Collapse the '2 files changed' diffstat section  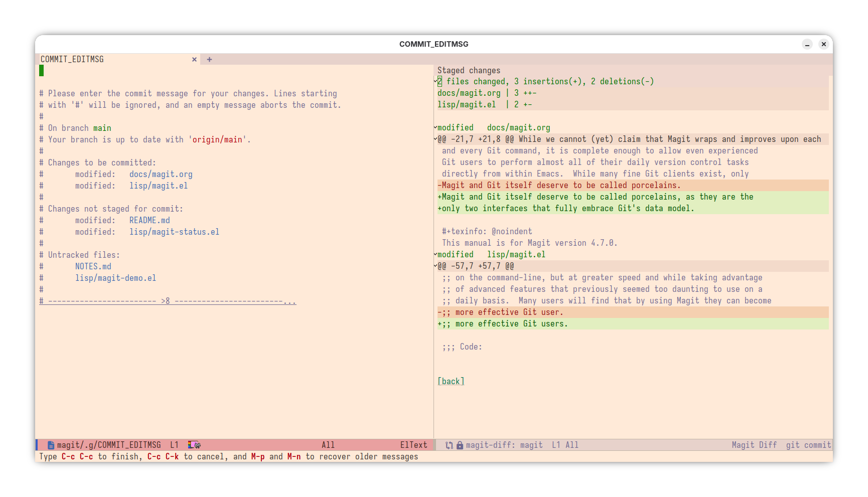coord(436,81)
